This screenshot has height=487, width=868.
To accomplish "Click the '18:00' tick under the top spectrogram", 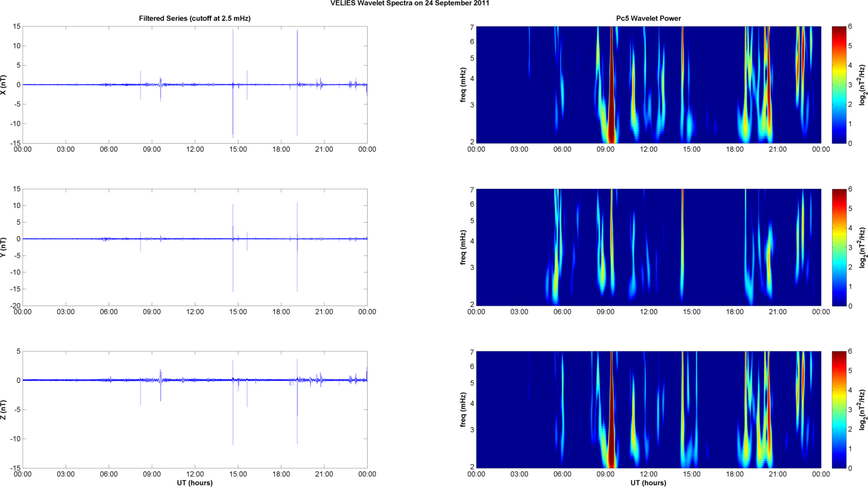I will tap(735, 149).
